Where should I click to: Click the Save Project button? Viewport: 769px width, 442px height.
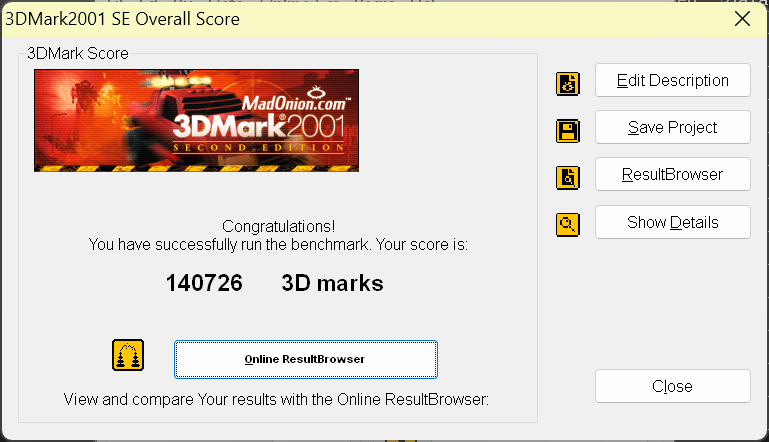[672, 127]
